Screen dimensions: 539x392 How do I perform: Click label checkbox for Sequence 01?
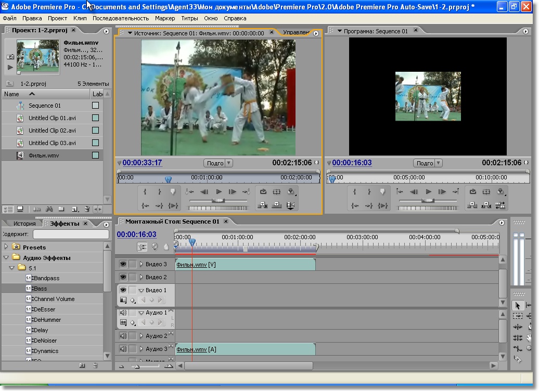[96, 106]
